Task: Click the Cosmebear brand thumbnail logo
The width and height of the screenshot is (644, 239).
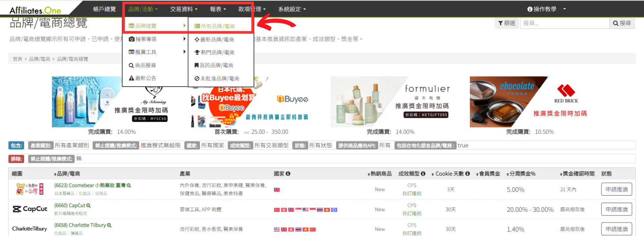Action: click(x=30, y=189)
